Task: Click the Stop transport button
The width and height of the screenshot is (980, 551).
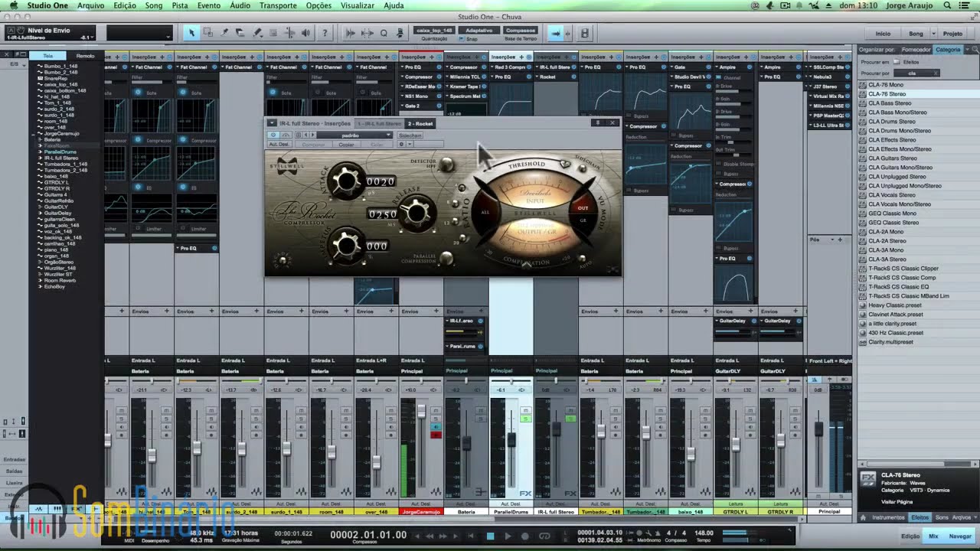Action: [491, 536]
